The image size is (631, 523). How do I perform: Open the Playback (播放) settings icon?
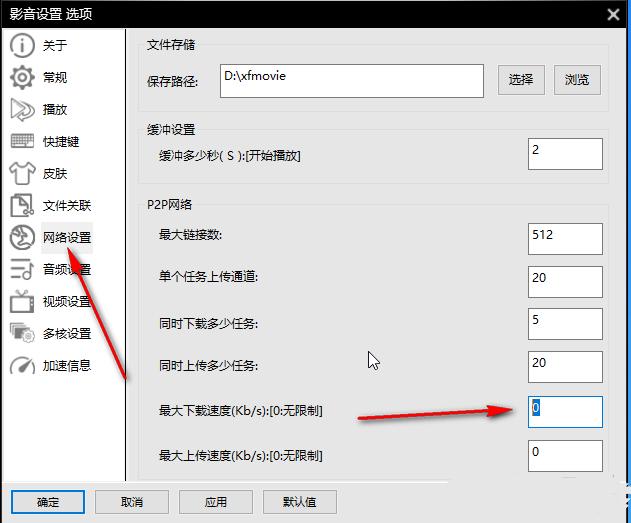coord(22,110)
